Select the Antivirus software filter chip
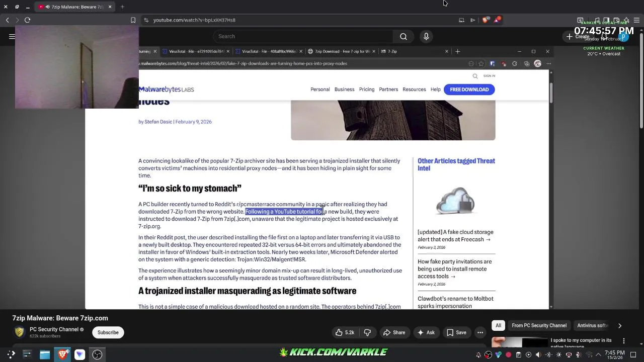Image resolution: width=644 pixels, height=362 pixels. pyautogui.click(x=592, y=325)
